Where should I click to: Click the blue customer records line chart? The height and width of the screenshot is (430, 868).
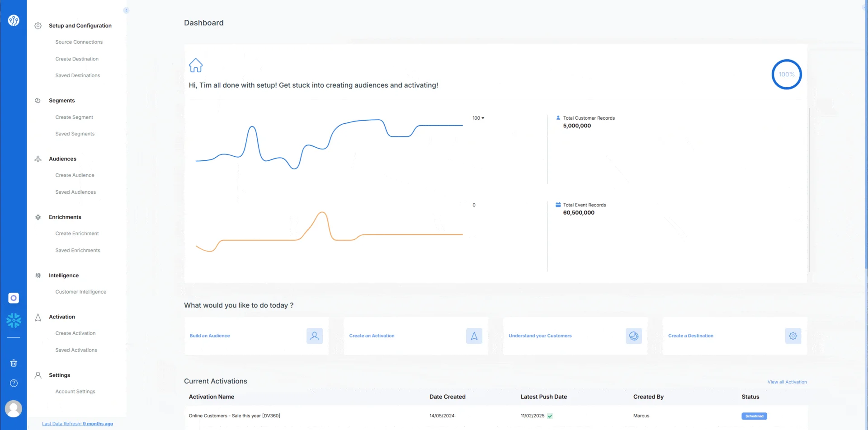(329, 144)
